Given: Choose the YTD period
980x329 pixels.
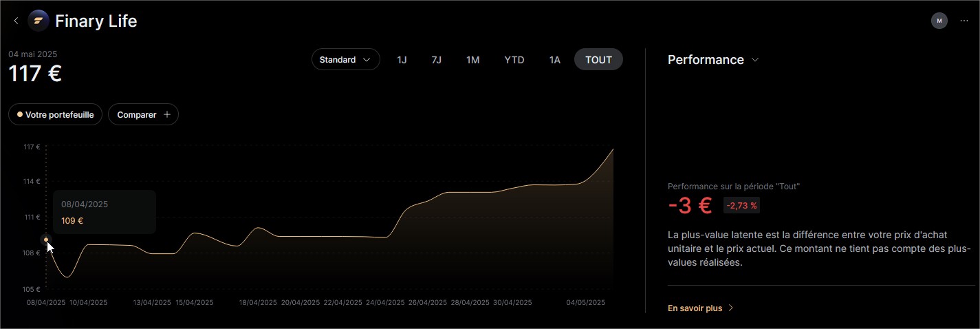Looking at the screenshot, I should tap(514, 60).
